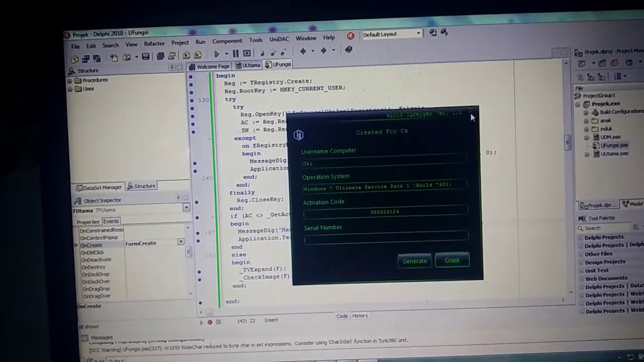Open the UniDAC menu
Viewport: 644px width, 362px height.
click(279, 39)
